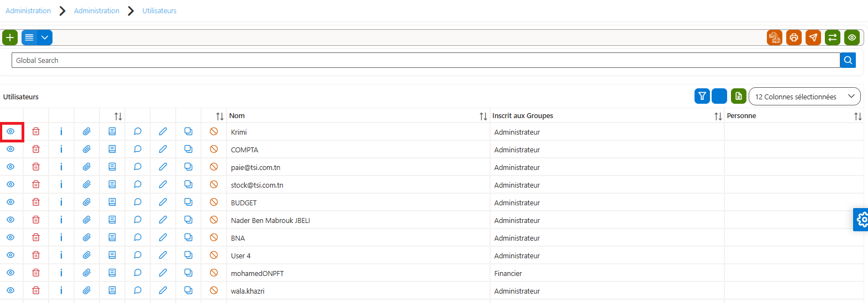Open attachments paperclip for BUDGET row
The height and width of the screenshot is (303, 868).
coord(87,202)
